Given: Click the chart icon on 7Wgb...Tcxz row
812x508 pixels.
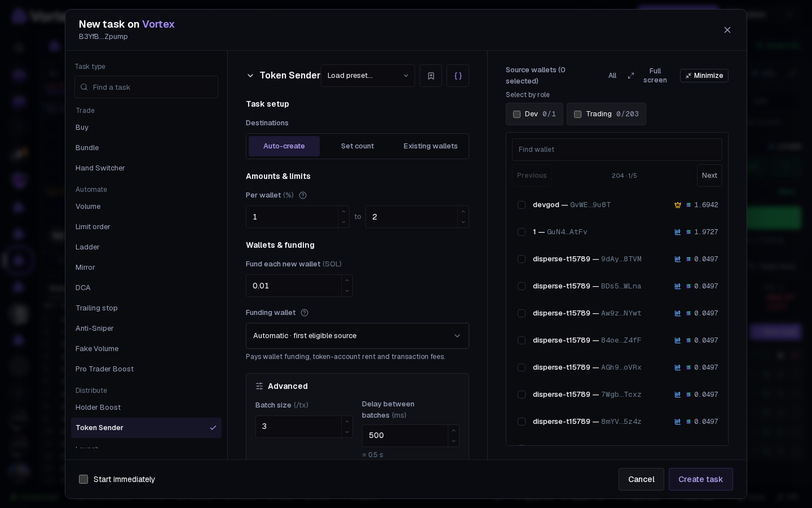Looking at the screenshot, I should pyautogui.click(x=678, y=395).
